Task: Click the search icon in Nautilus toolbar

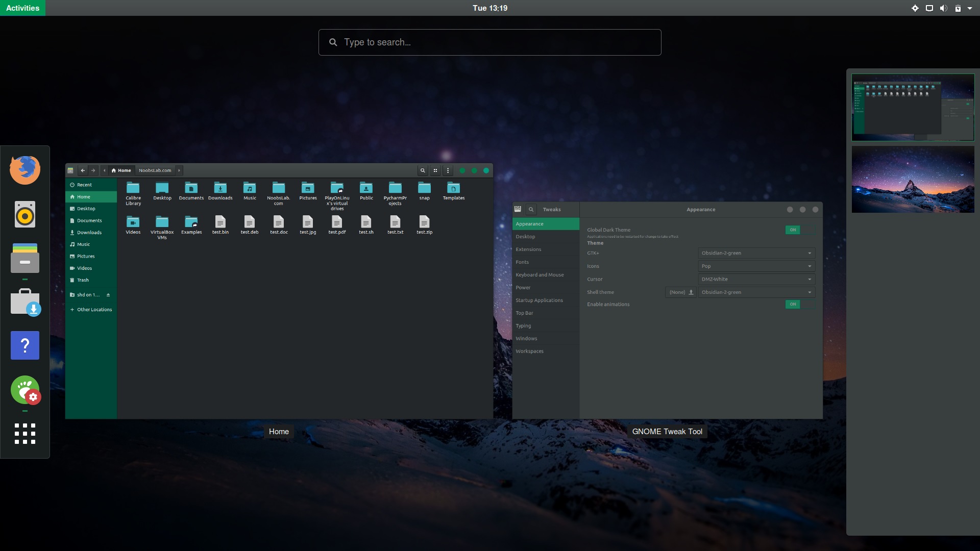Action: (x=423, y=170)
